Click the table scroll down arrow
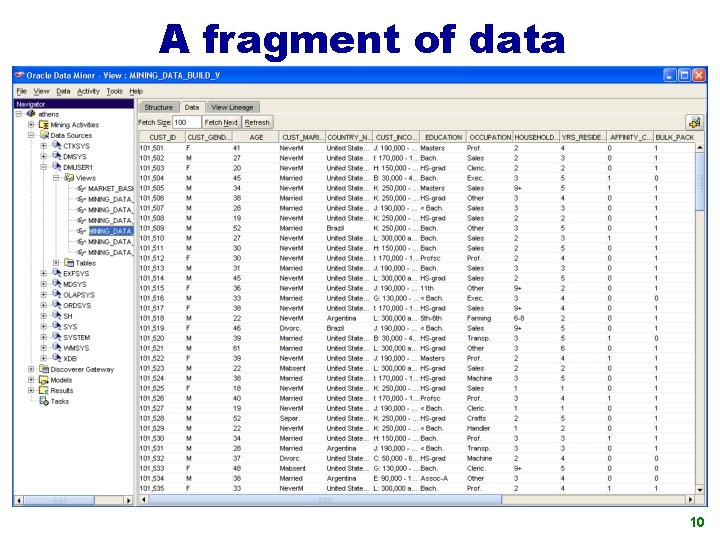Viewport: 720px width, 540px height. click(x=700, y=490)
